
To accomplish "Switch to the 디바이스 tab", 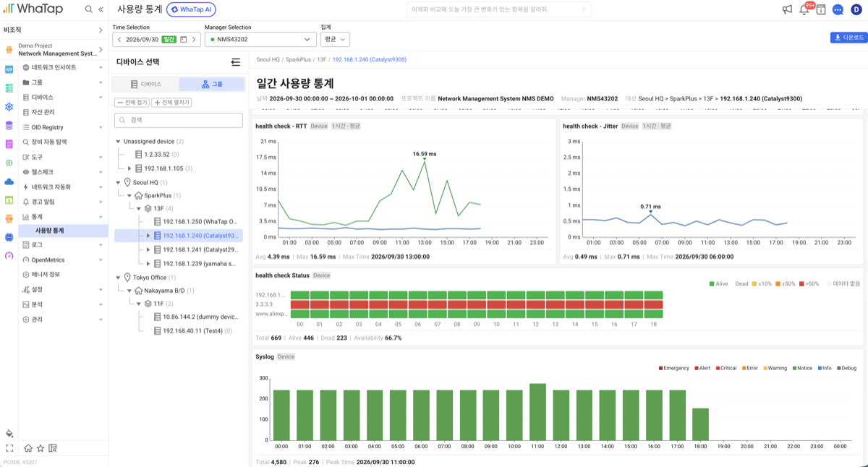I will coord(145,85).
